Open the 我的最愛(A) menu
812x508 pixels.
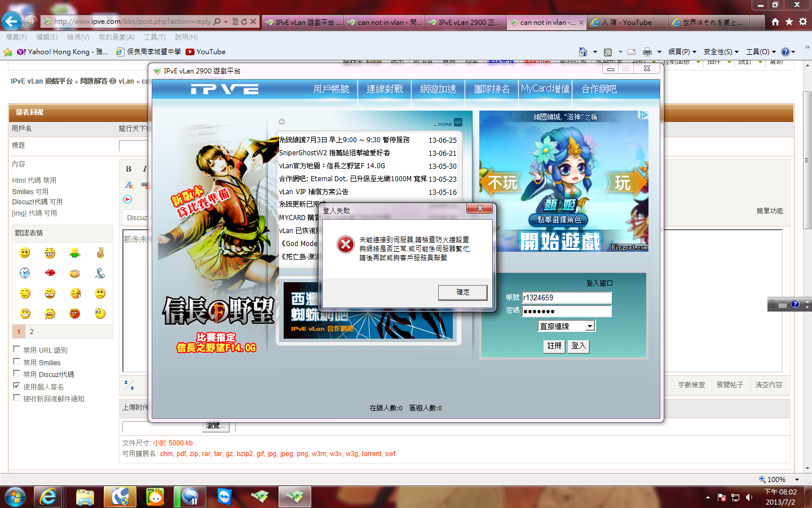(117, 37)
